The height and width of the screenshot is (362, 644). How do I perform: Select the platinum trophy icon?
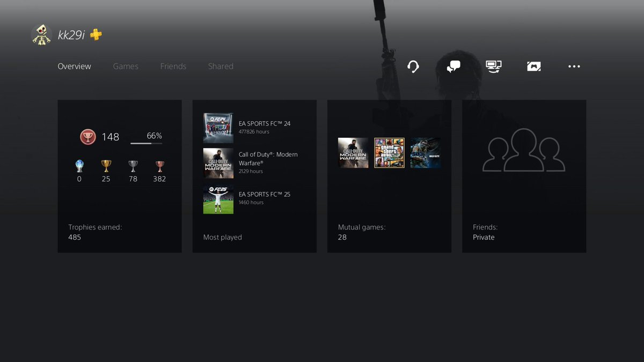pyautogui.click(x=79, y=166)
